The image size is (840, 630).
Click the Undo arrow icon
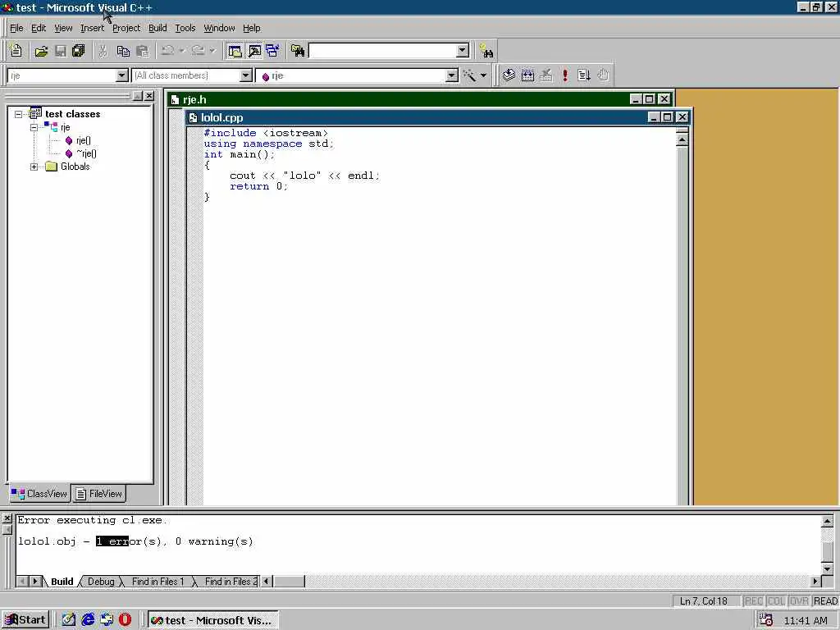pos(167,51)
